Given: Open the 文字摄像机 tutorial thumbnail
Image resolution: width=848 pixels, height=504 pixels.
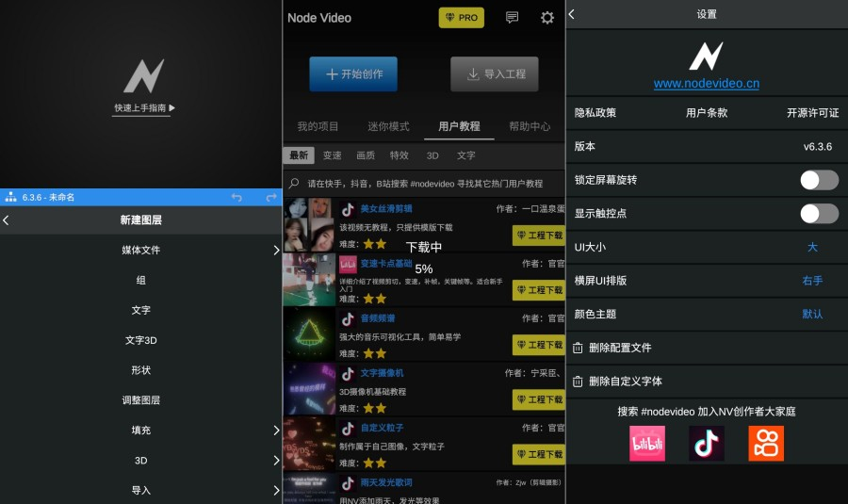Looking at the screenshot, I should click(309, 389).
